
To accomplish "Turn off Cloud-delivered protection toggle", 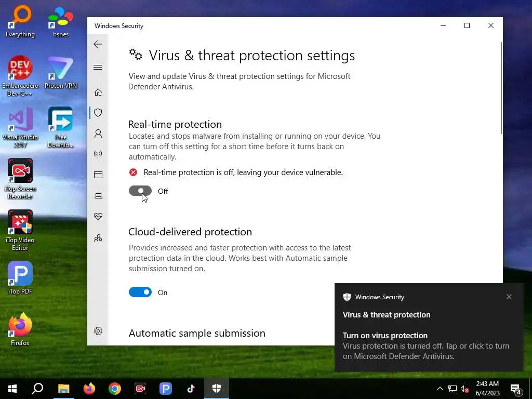I will [140, 292].
